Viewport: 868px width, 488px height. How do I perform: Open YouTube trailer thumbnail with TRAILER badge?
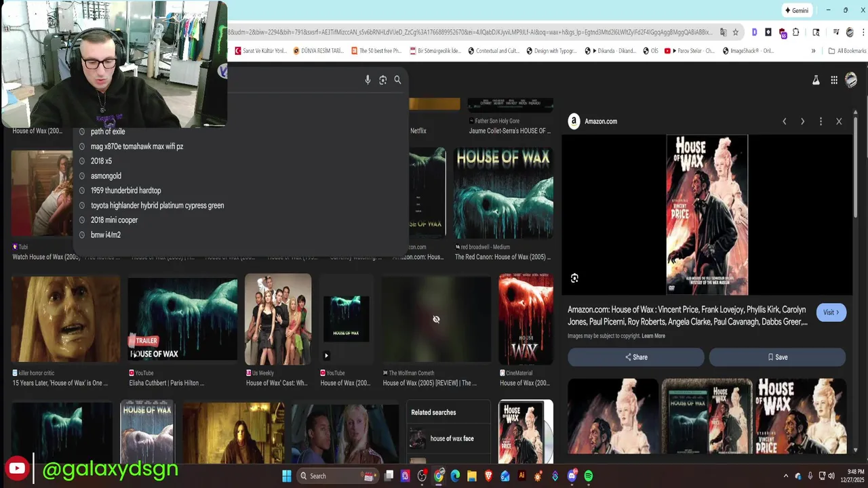tap(182, 320)
